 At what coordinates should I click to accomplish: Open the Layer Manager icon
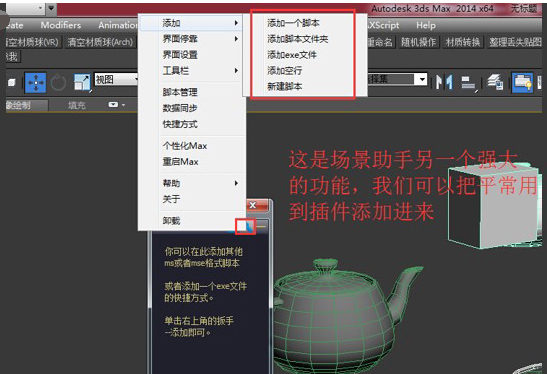pos(495,82)
